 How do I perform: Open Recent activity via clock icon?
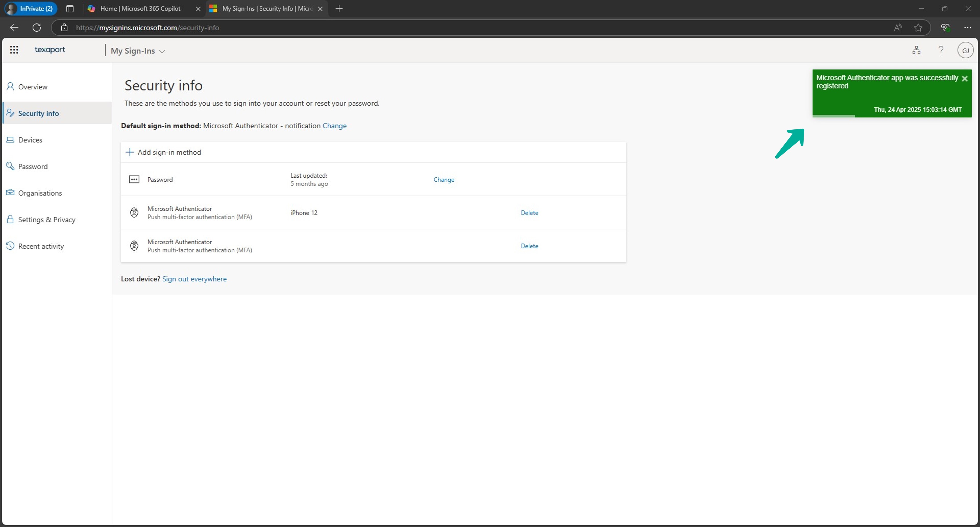(10, 246)
